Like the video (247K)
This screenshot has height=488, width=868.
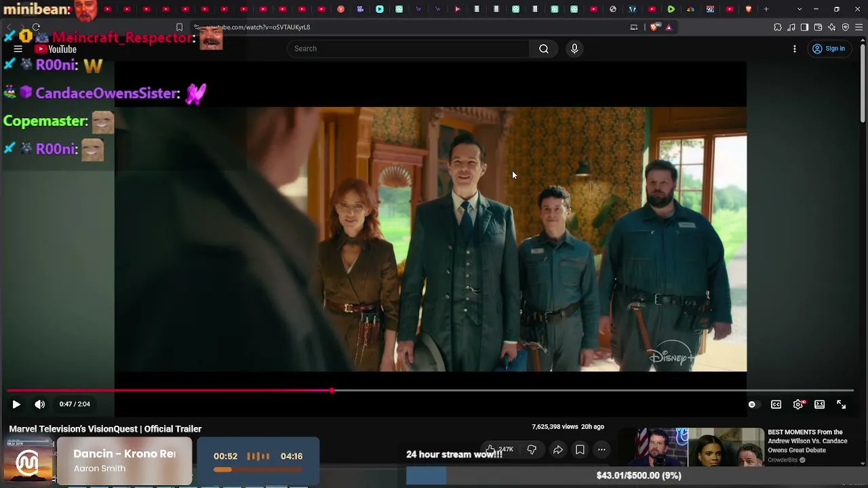(x=499, y=449)
